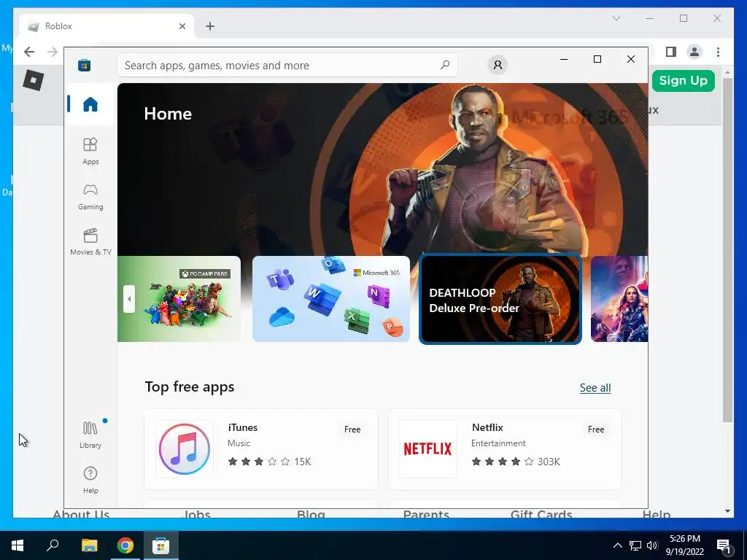This screenshot has width=747, height=560.
Task: Click the Netflix star rating 303K
Action: coord(516,462)
